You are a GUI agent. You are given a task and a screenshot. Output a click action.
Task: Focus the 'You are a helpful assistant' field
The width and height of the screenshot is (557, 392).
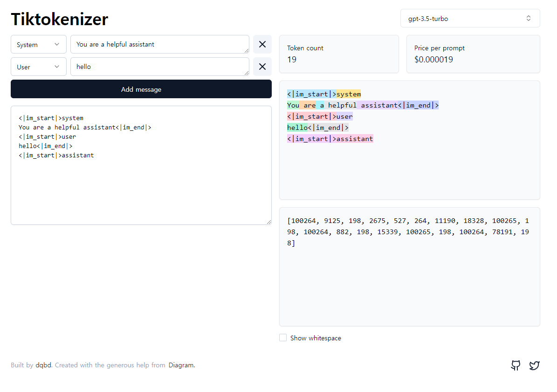tap(159, 45)
